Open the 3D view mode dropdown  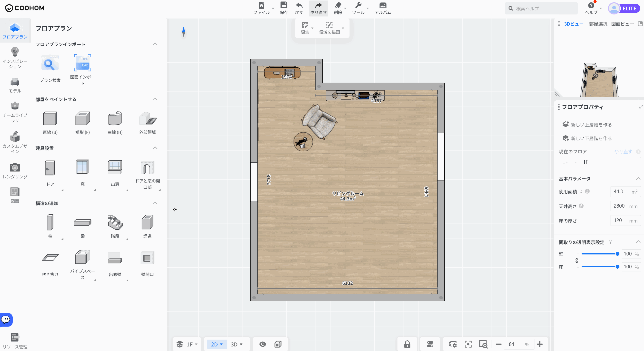(x=237, y=344)
